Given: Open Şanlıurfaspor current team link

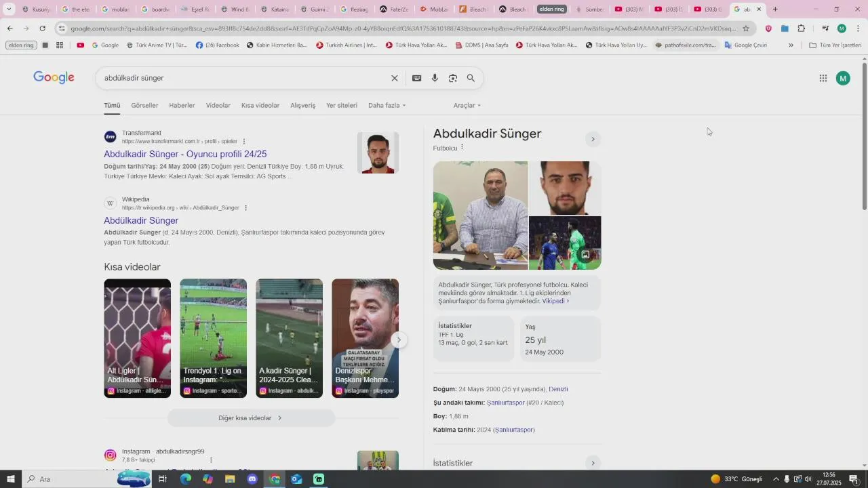Looking at the screenshot, I should pos(505,403).
